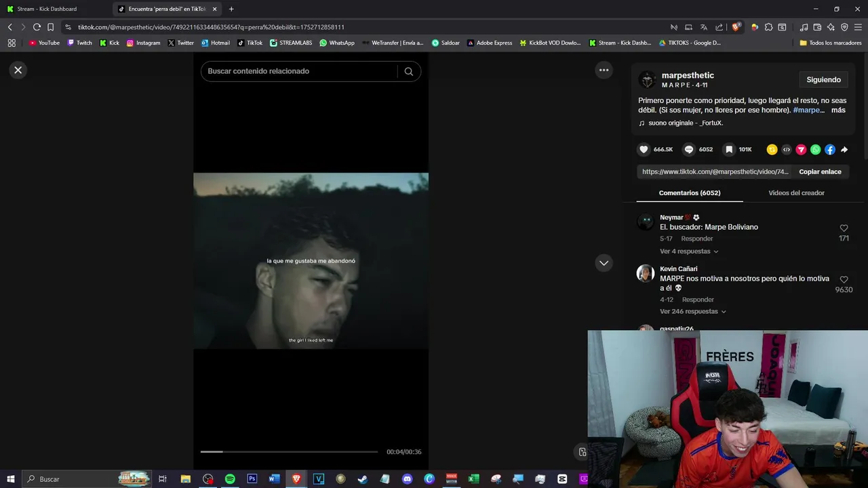Open translate page icon in address bar

tap(703, 27)
